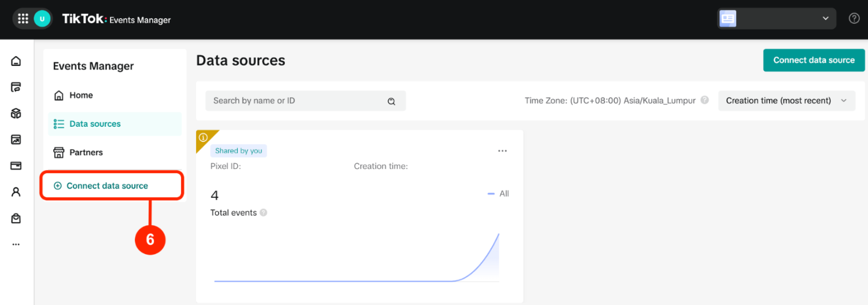Viewport: 868px width, 305px height.
Task: Select Home in Events Manager menu
Action: click(115, 95)
